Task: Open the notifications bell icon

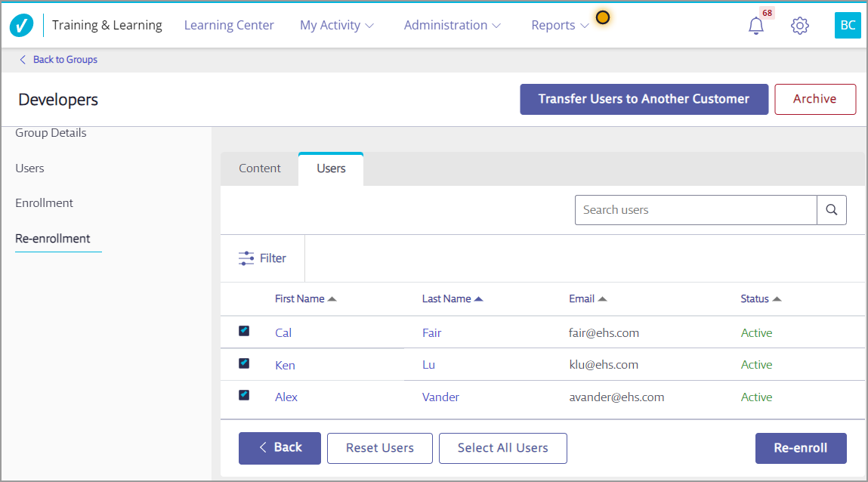Action: (x=755, y=26)
